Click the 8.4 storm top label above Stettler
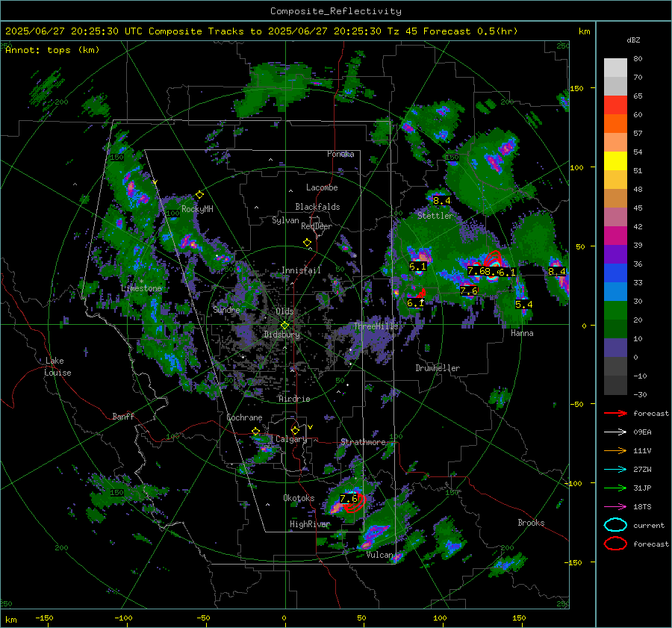This screenshot has height=628, width=672. click(x=441, y=201)
